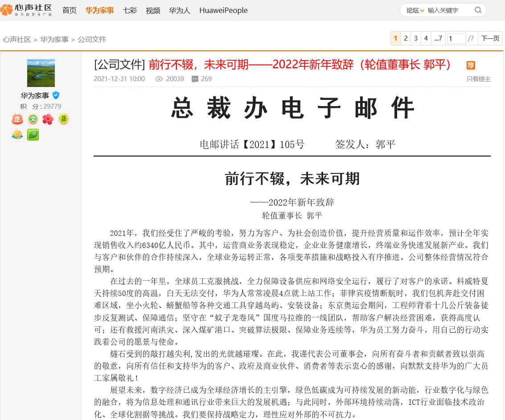Click the orange 荐 recommended badge

(x=471, y=66)
